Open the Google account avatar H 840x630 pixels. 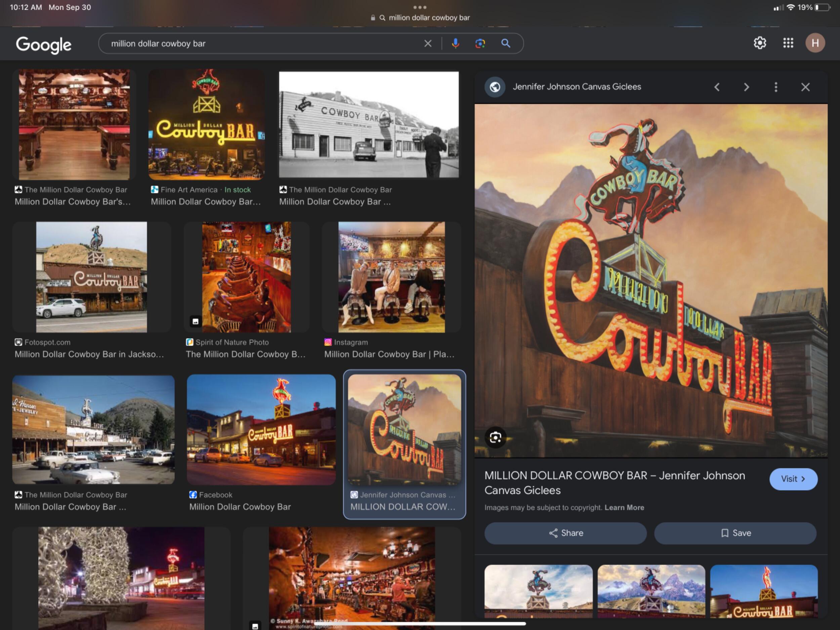(x=815, y=43)
